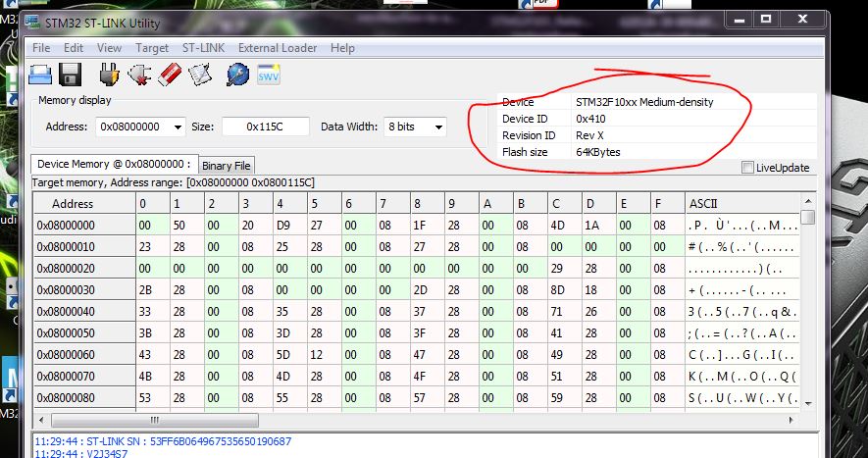Click Device value STM32F10xx Medium-density

click(x=644, y=102)
